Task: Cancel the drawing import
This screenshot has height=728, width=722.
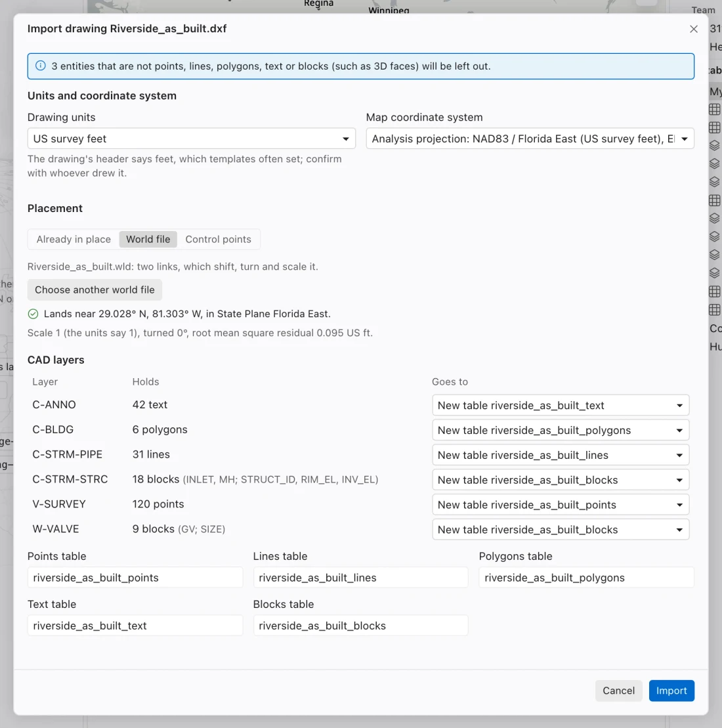Action: (618, 691)
